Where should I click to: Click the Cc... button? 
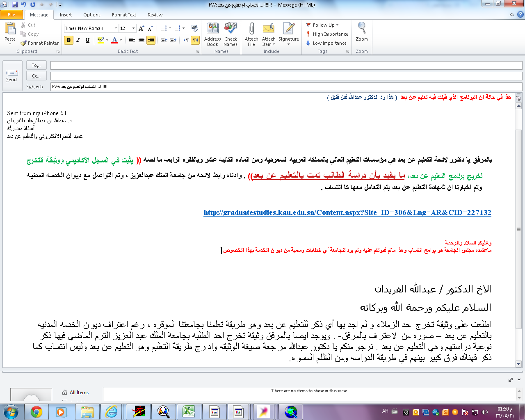pyautogui.click(x=36, y=76)
